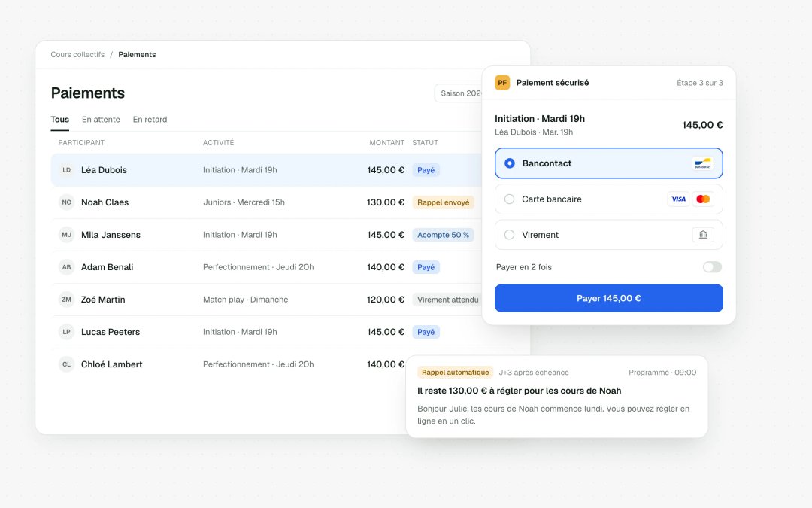
Task: Click the LP avatar for Lucas Peeters
Action: 66,332
